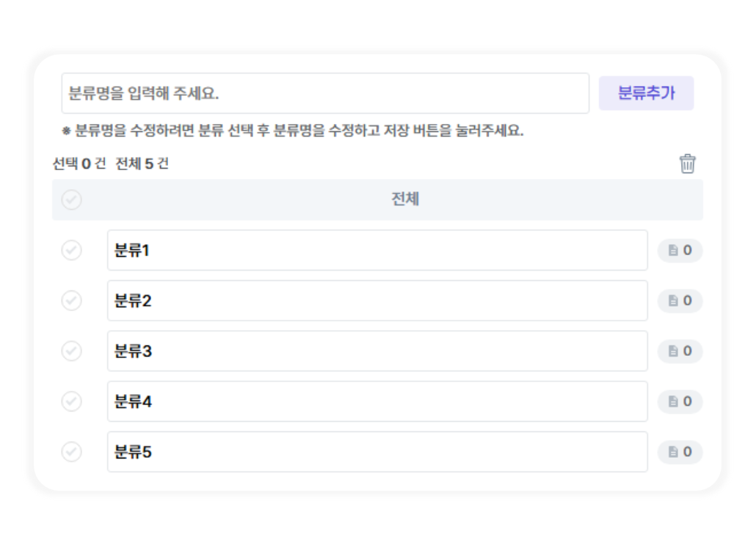The width and height of the screenshot is (756, 545).
Task: Click document count badge for 분류2
Action: tap(680, 301)
